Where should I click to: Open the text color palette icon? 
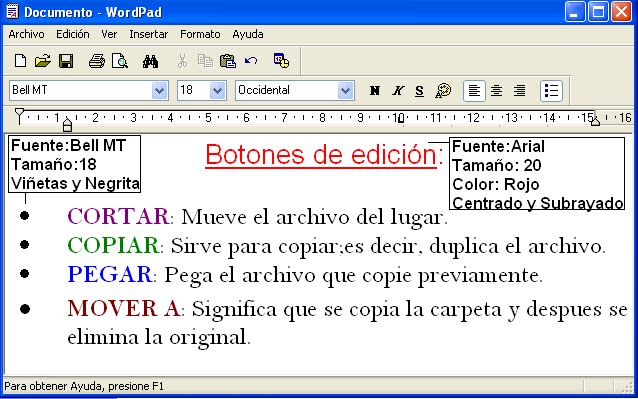443,90
